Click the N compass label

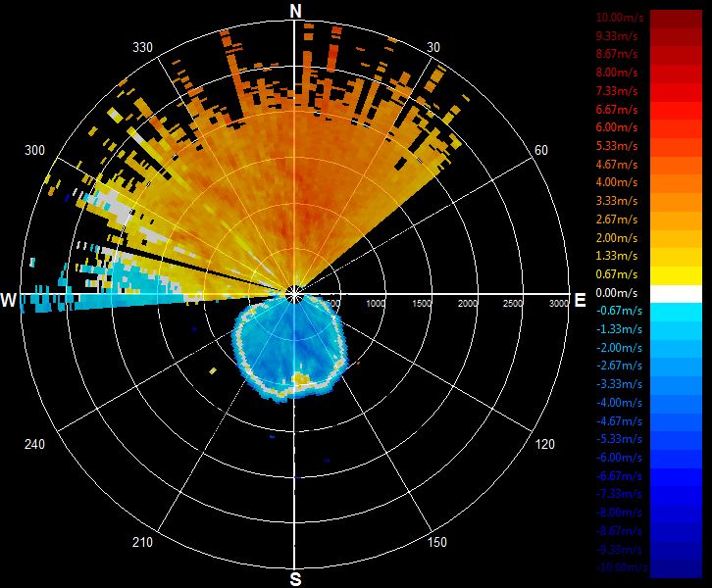(295, 12)
